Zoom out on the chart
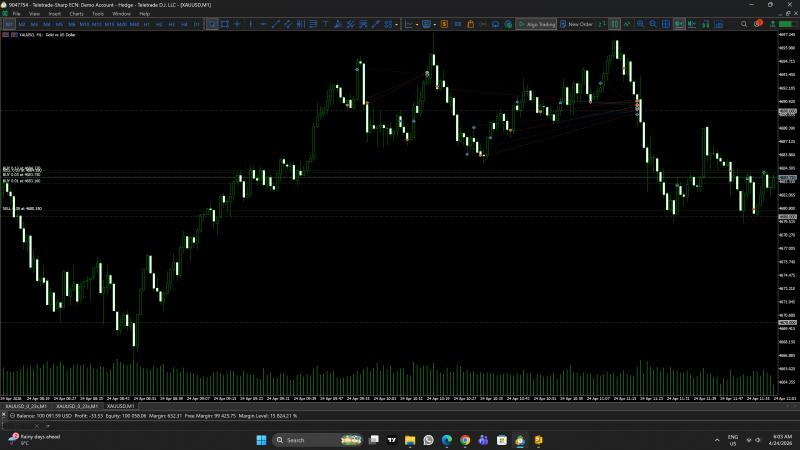 [653, 24]
